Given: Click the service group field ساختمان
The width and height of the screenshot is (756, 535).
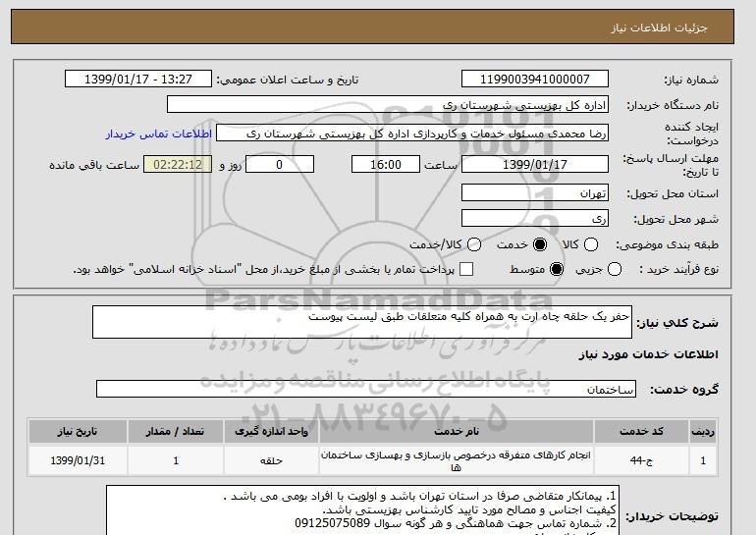Looking at the screenshot, I should point(366,389).
